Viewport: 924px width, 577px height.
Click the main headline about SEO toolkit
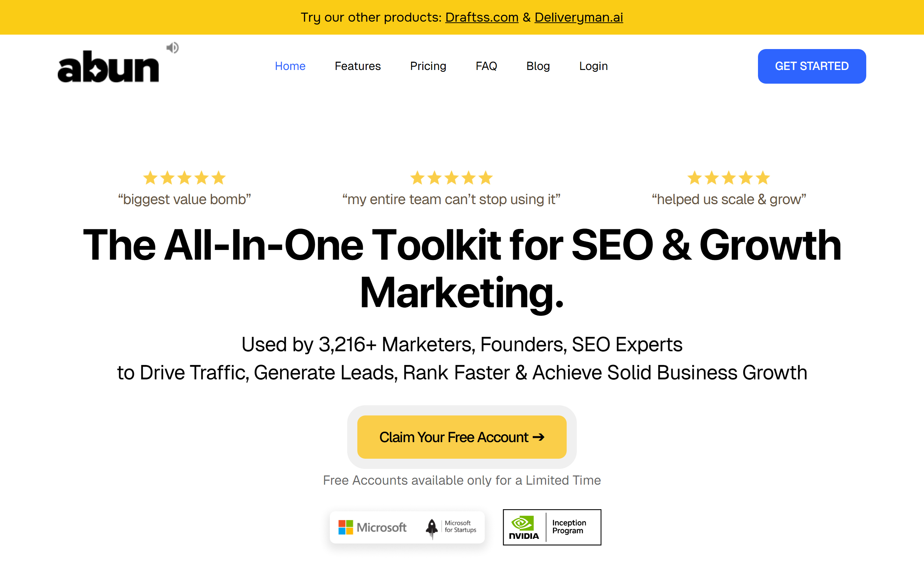point(462,268)
